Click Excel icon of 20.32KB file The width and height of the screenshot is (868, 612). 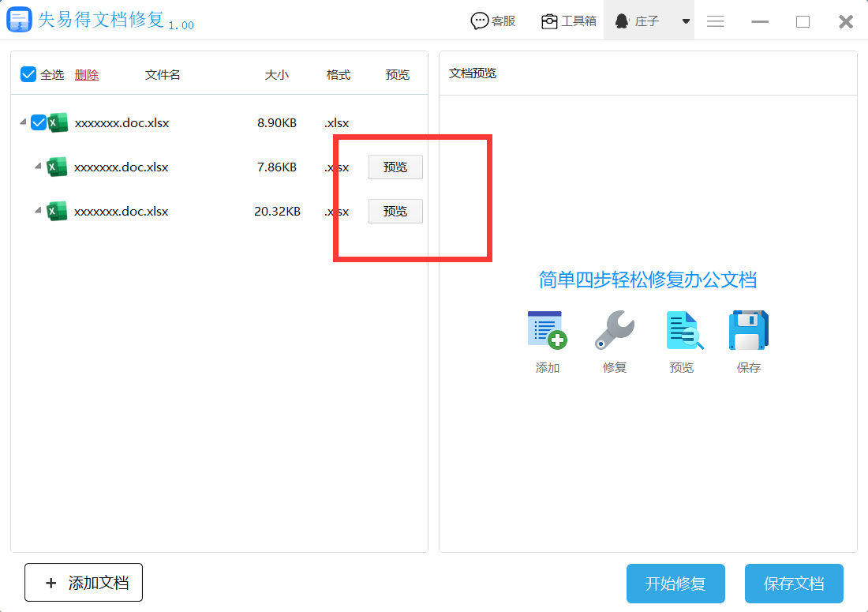coord(57,211)
